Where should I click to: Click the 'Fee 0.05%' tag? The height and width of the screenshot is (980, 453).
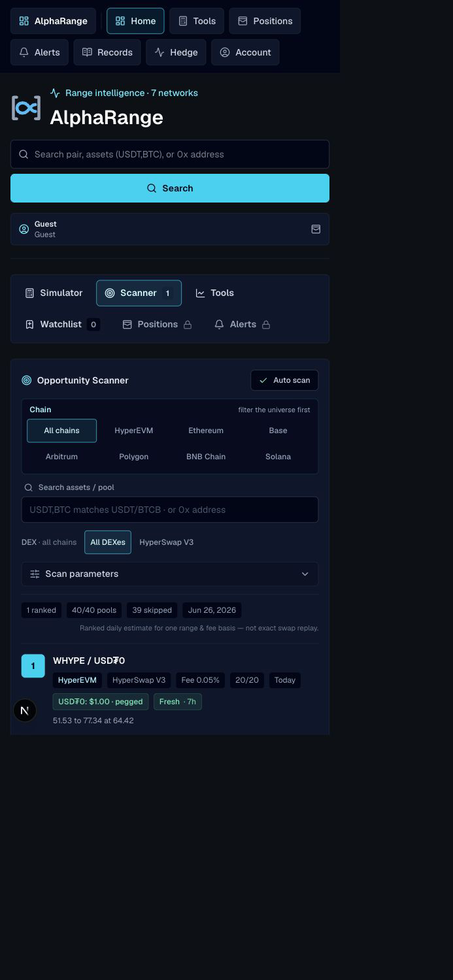pos(200,680)
